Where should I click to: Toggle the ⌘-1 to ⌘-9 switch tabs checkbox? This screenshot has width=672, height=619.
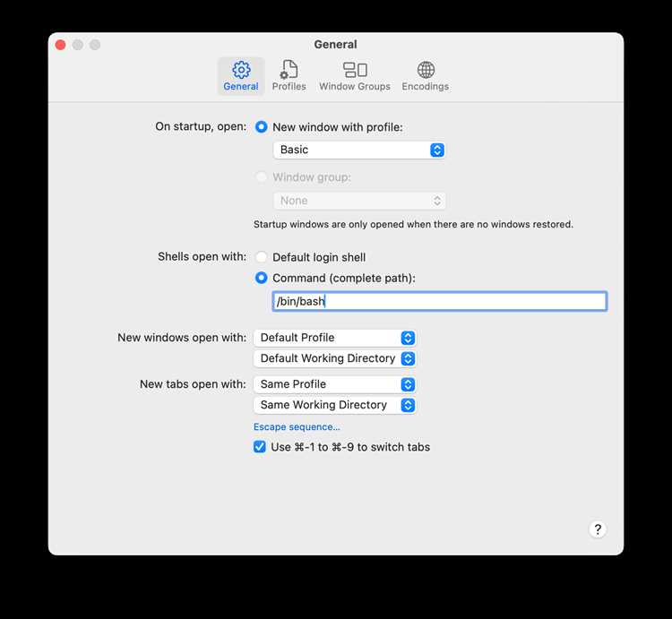coord(260,447)
